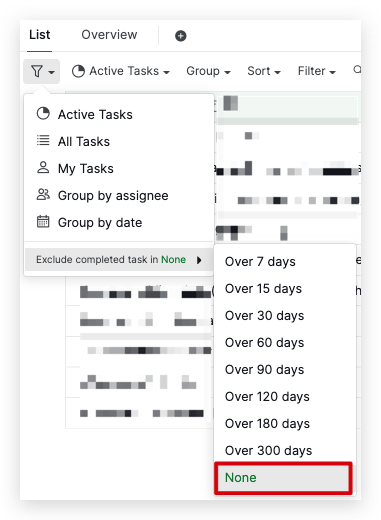Select Active Tasks in the menu
Viewport: 381px width, 520px height.
point(119,114)
